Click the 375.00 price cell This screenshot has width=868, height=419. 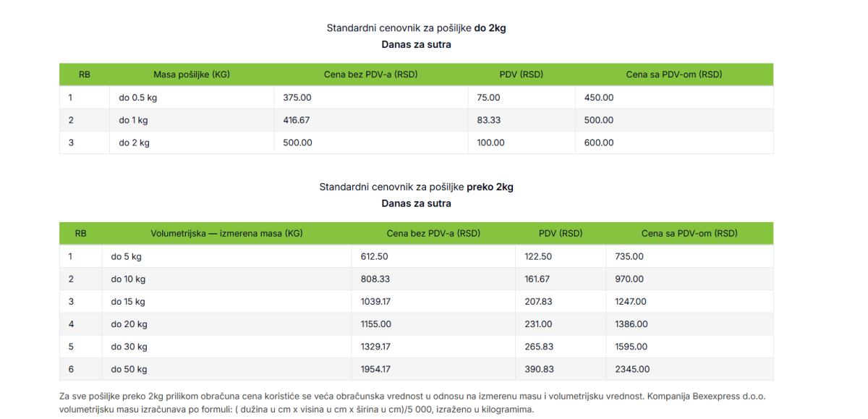[297, 98]
